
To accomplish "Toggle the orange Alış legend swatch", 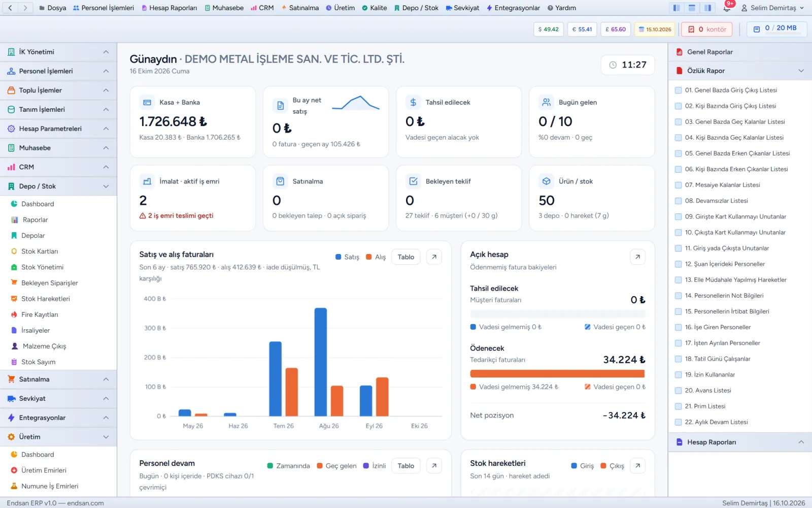I will tap(369, 257).
